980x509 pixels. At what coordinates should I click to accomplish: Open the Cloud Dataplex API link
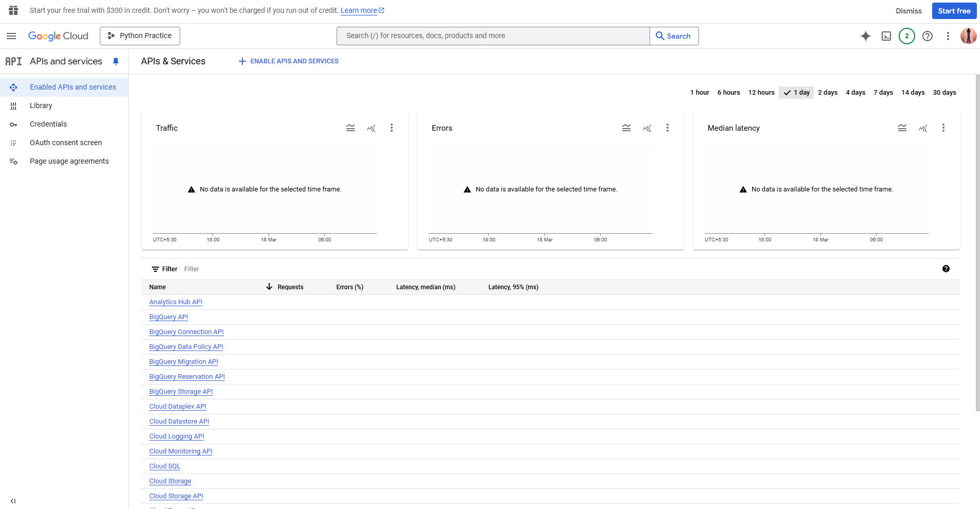click(x=178, y=407)
